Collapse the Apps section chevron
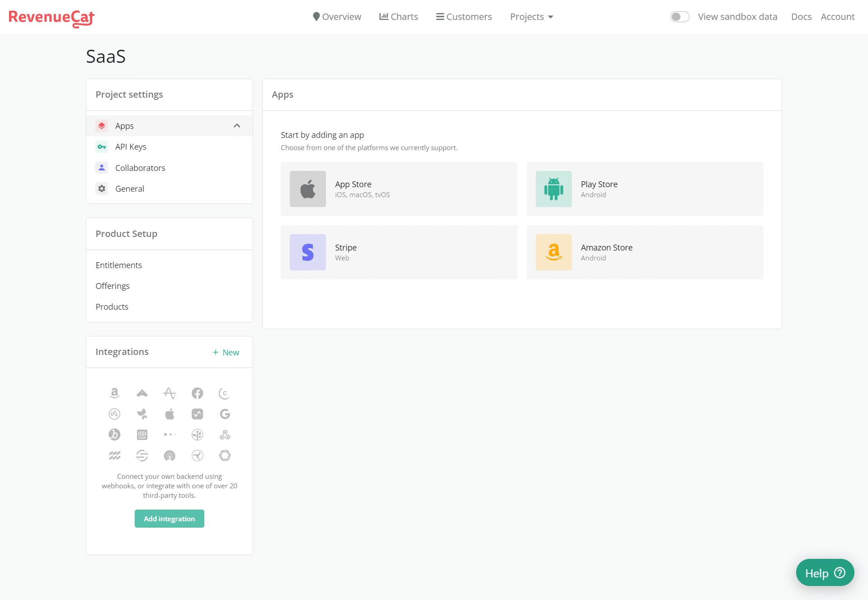Screen dimensions: 868x600 [x=237, y=126]
